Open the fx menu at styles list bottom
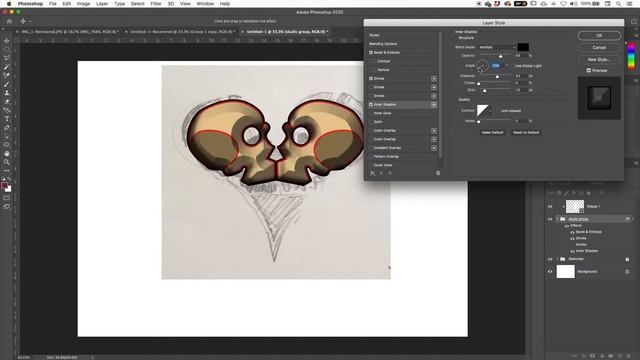The height and width of the screenshot is (360, 640). click(x=372, y=173)
